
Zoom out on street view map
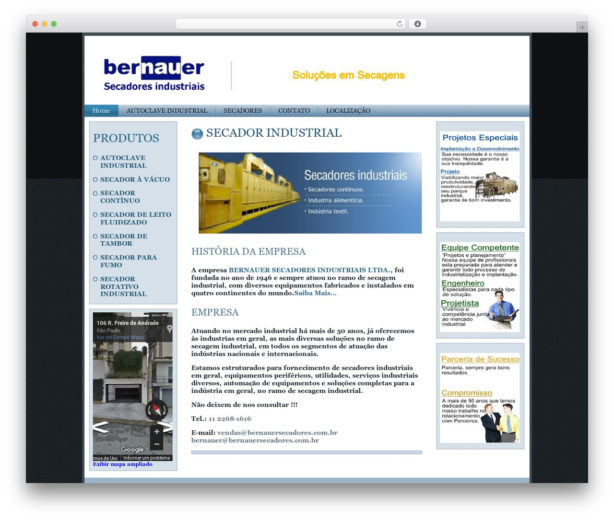click(x=156, y=444)
